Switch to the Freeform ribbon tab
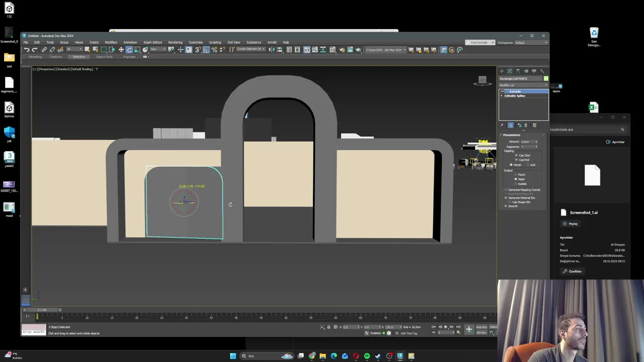Viewport: 644px width, 362px height. [x=55, y=57]
